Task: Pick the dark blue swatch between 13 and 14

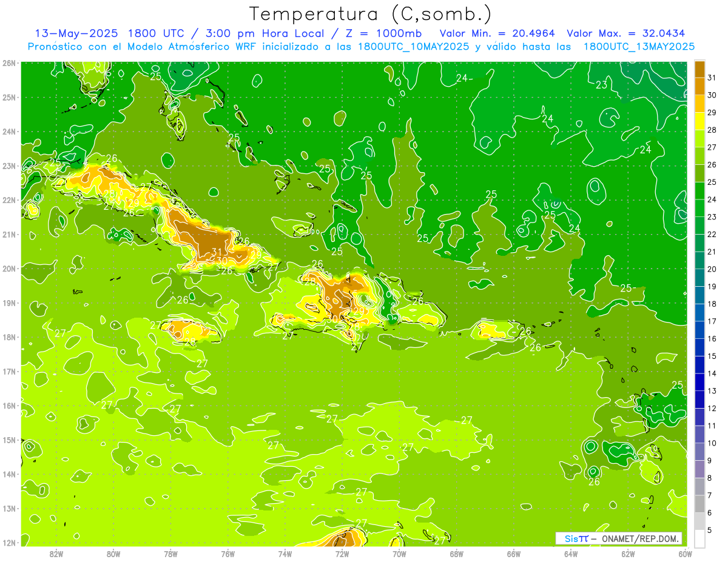Action: tap(699, 382)
